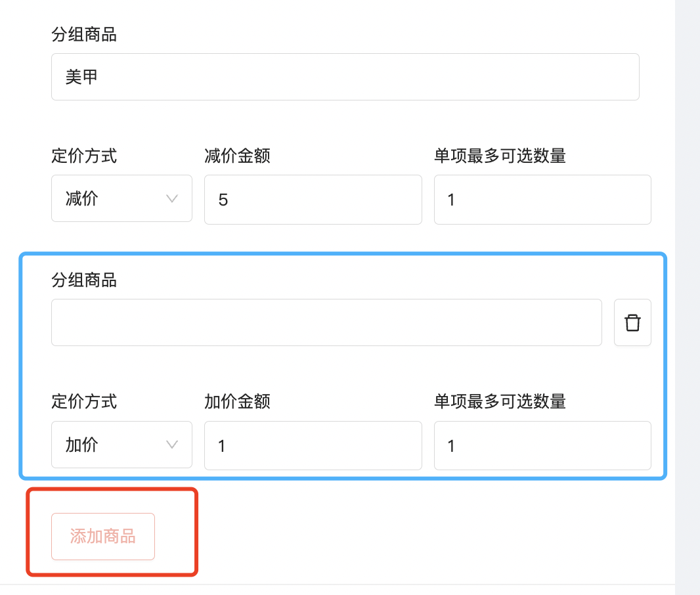The image size is (700, 595).
Task: Click the empty 分组商品 field beside the trash icon
Action: (326, 322)
